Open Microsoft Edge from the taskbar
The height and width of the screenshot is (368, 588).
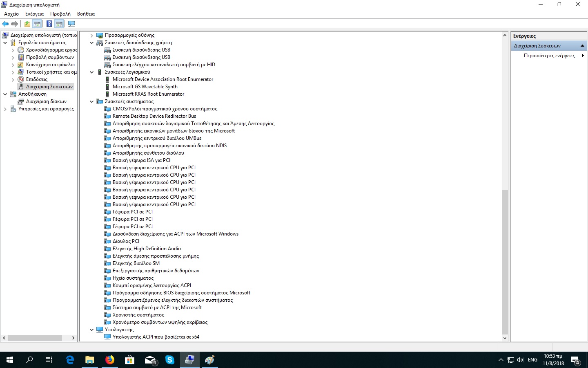point(70,360)
